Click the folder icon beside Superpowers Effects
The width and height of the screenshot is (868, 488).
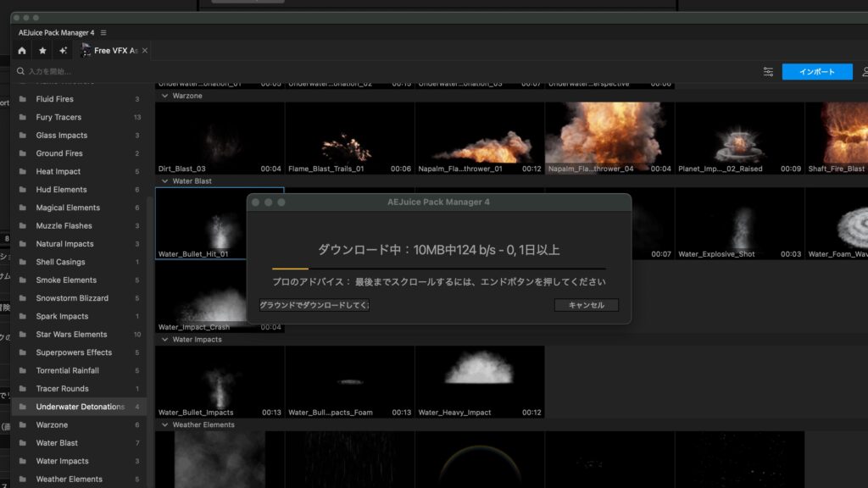[23, 352]
